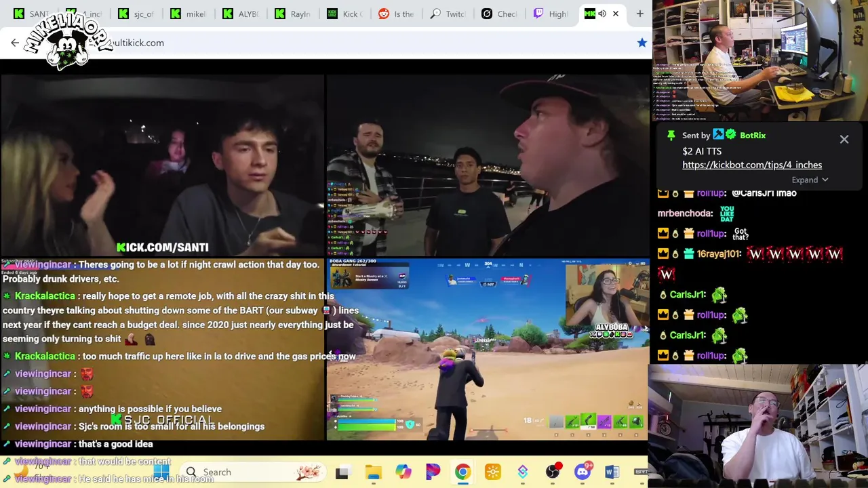The image size is (868, 488).
Task: Expand the pinned BotRix message
Action: click(x=810, y=180)
